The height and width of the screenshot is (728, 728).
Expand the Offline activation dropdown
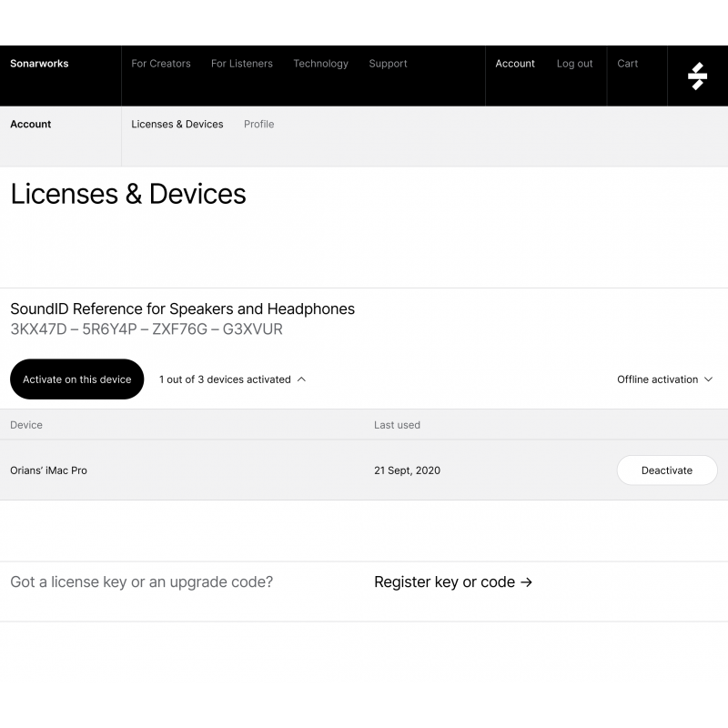pyautogui.click(x=664, y=379)
